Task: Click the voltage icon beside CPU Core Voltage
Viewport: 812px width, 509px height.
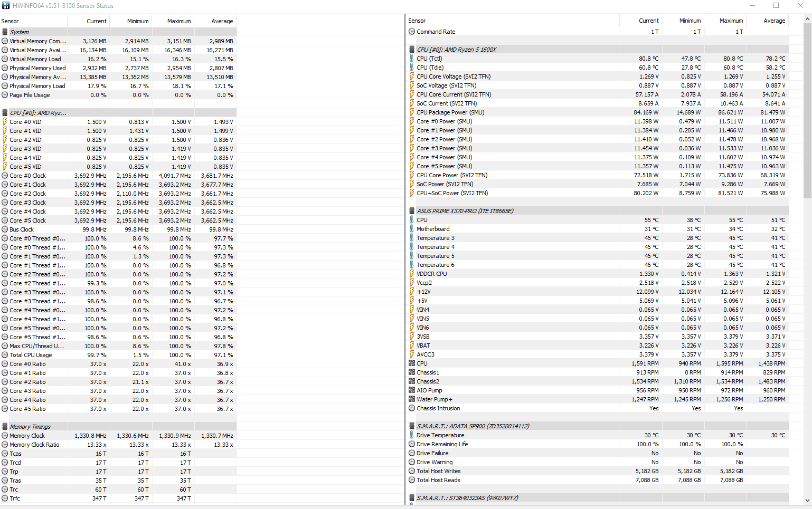Action: click(x=412, y=76)
